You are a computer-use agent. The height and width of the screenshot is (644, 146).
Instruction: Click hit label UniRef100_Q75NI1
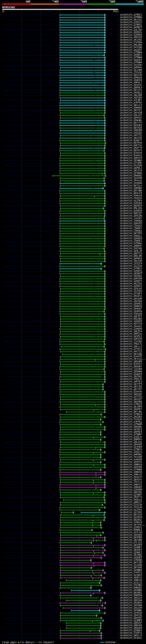pos(131,25)
